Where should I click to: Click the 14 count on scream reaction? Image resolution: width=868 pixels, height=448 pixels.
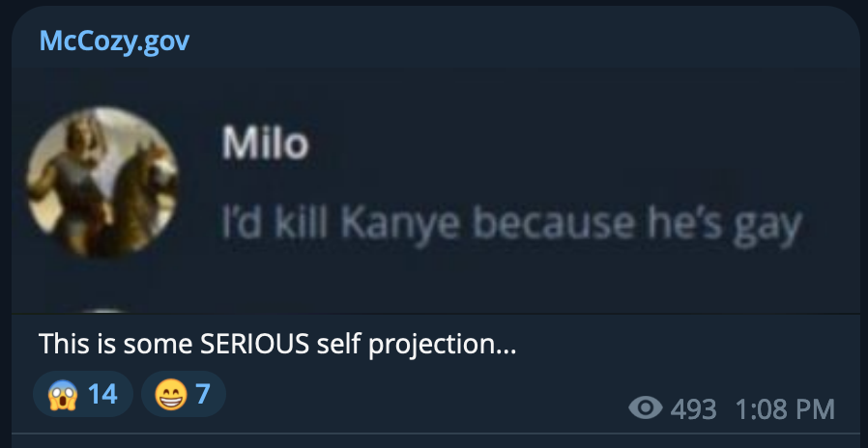tap(103, 394)
